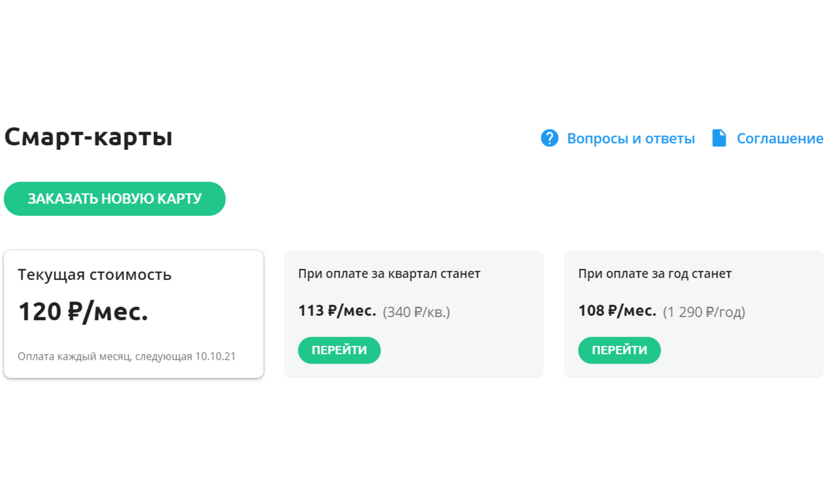Click the При оплате за квартал станет label
This screenshot has width=827, height=504.
click(x=389, y=274)
